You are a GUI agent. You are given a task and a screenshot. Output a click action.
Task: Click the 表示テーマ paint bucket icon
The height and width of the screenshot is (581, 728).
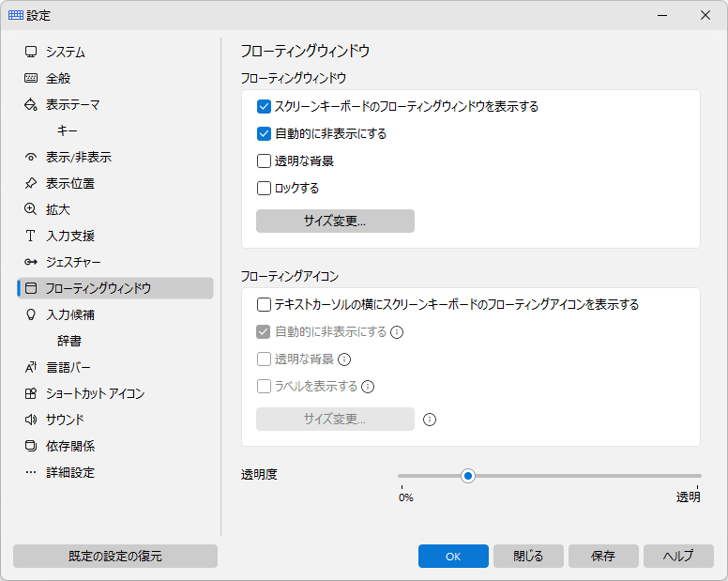click(31, 104)
